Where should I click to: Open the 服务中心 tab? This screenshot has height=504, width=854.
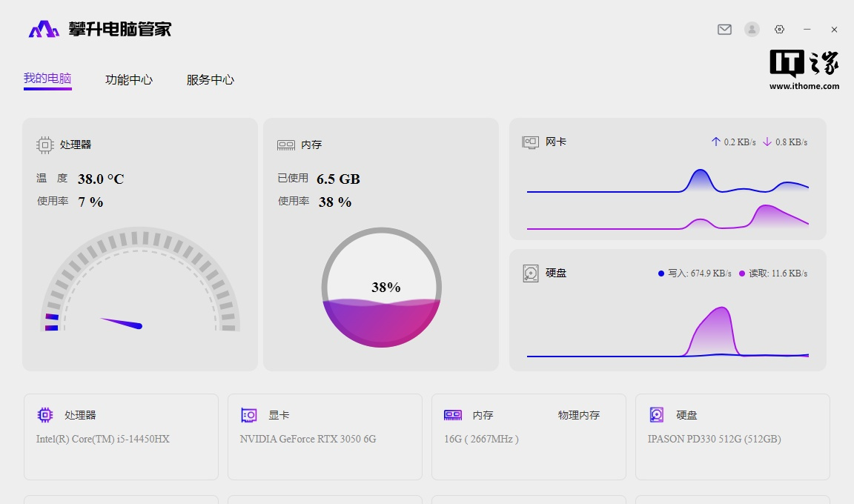(x=211, y=80)
